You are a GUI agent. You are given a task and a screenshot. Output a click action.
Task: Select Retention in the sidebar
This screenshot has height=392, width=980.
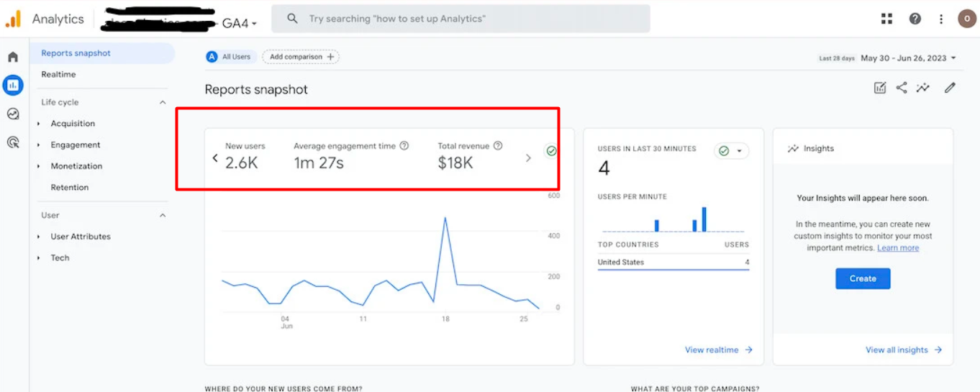tap(69, 188)
